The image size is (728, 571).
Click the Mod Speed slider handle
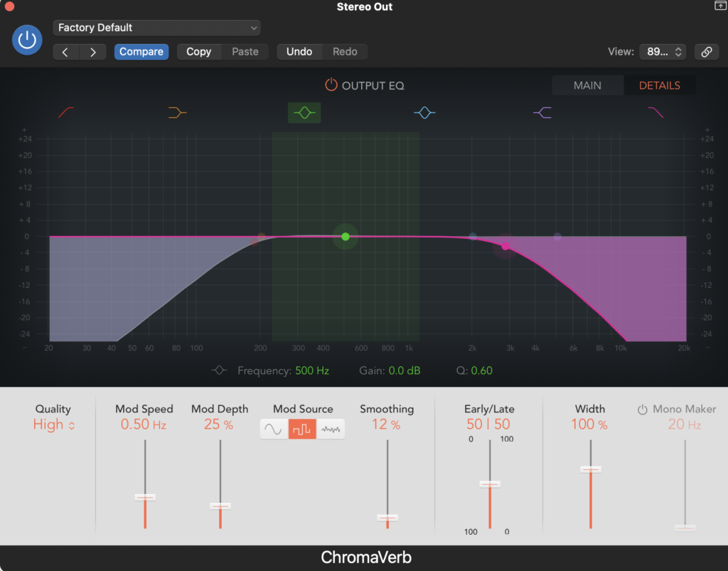145,497
